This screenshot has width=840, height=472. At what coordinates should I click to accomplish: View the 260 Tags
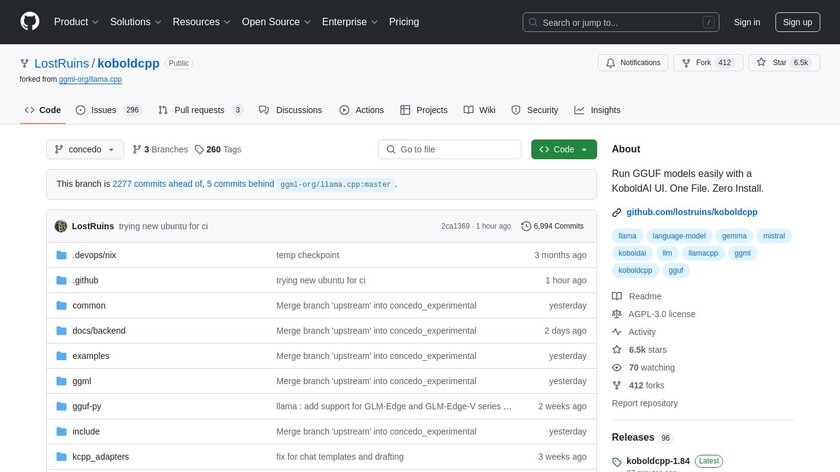coord(218,149)
